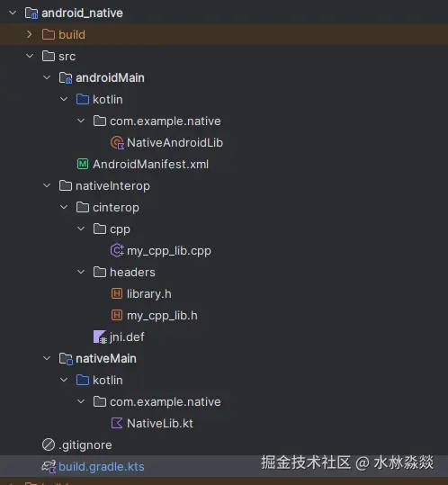The image size is (448, 485).
Task: Collapse the androidMain source set
Action: click(x=47, y=77)
